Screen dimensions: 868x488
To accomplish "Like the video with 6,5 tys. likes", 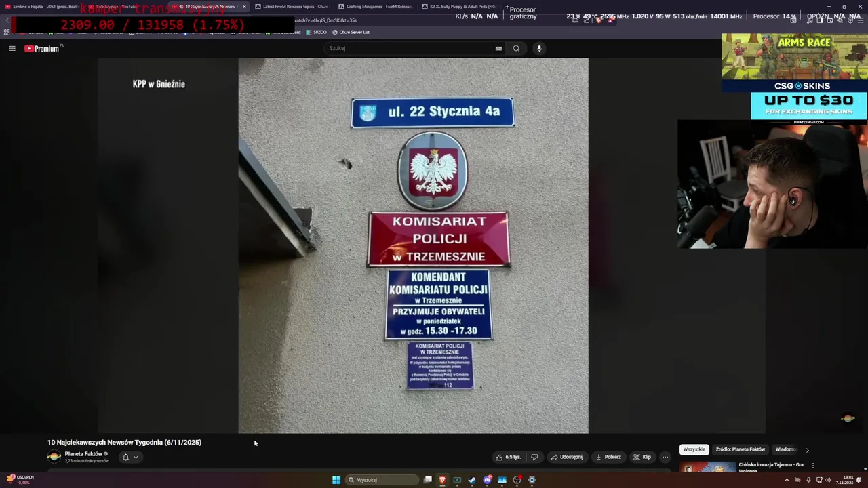I will click(x=509, y=457).
